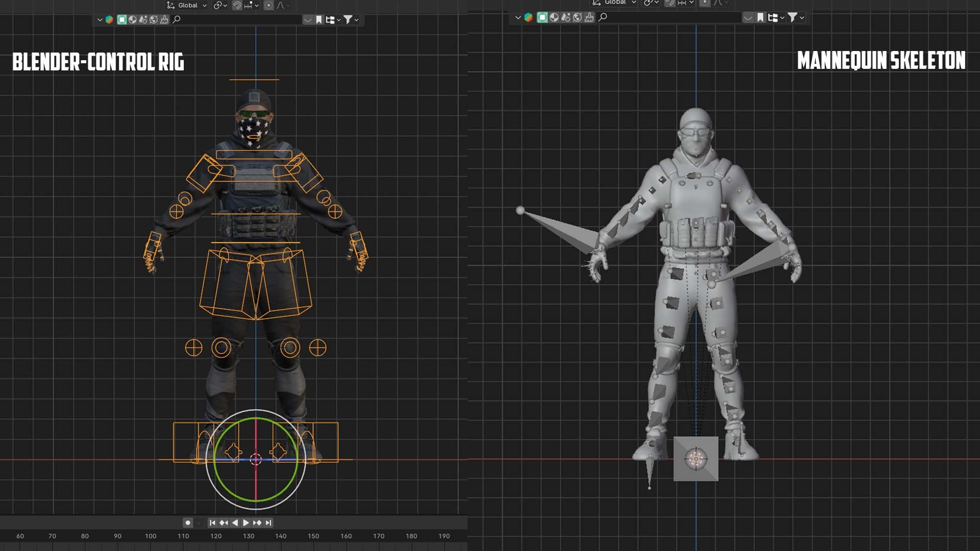
Task: Toggle the highlighted green square filter, right panel
Action: click(542, 17)
